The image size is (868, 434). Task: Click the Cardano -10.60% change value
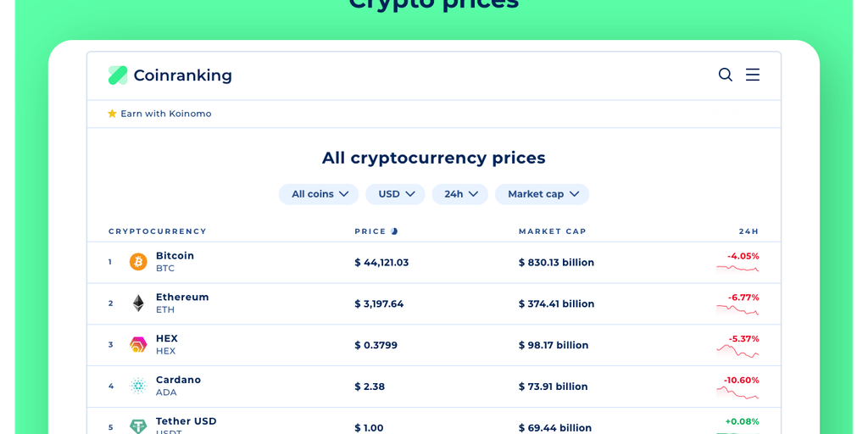[742, 380]
